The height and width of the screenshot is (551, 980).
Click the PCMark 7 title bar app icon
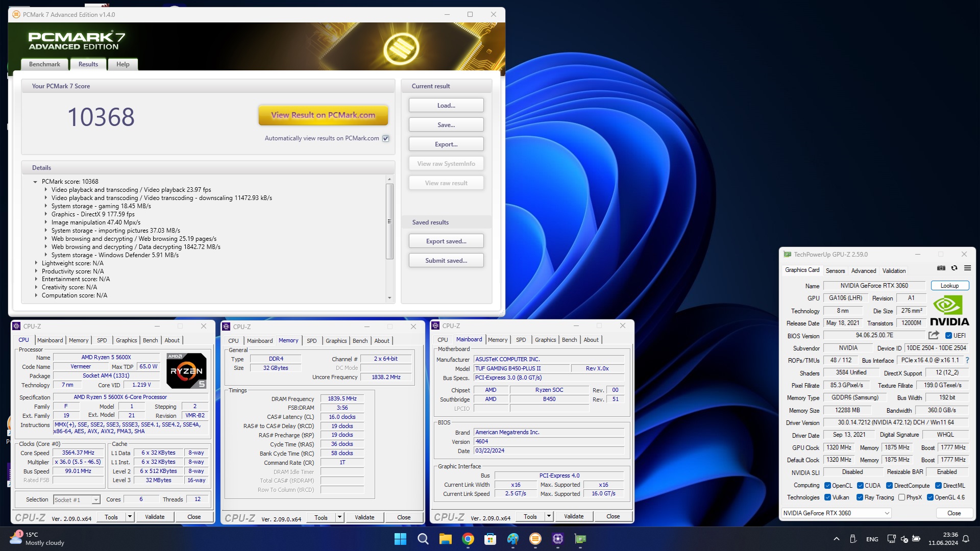point(16,14)
